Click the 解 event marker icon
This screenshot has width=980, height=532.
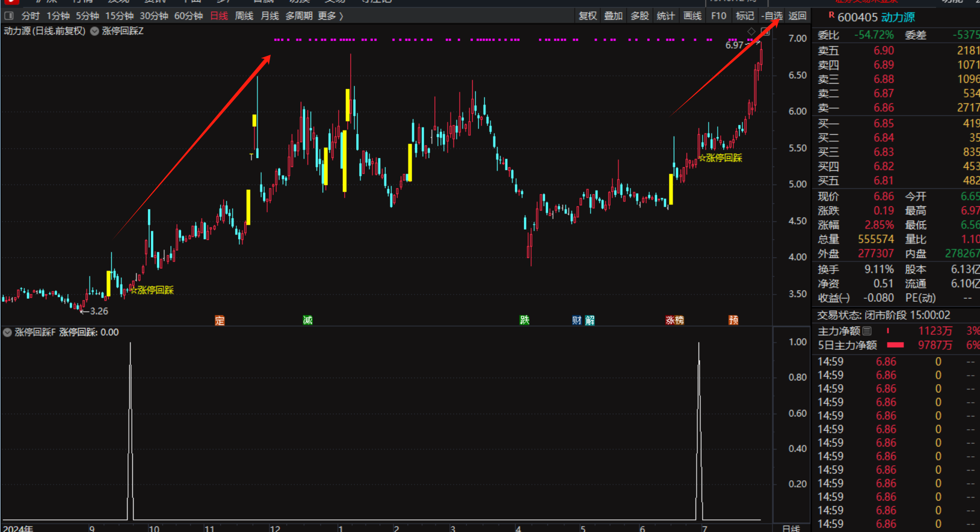pyautogui.click(x=590, y=320)
